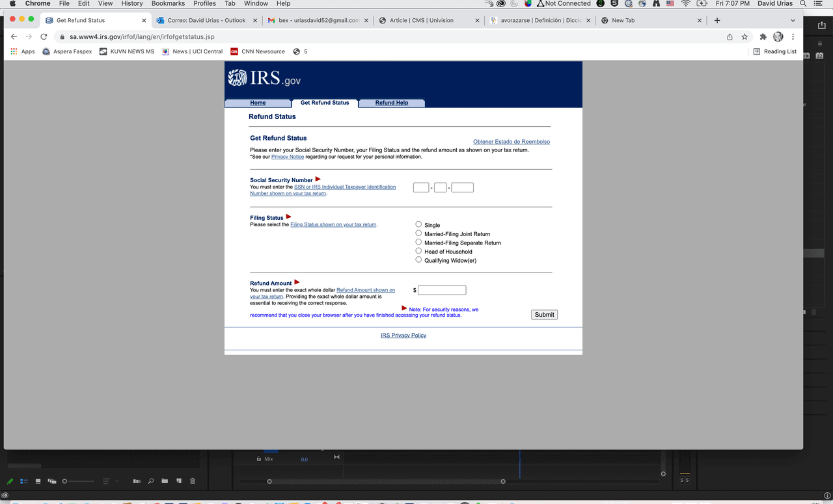Click the back navigation arrow

tap(14, 37)
